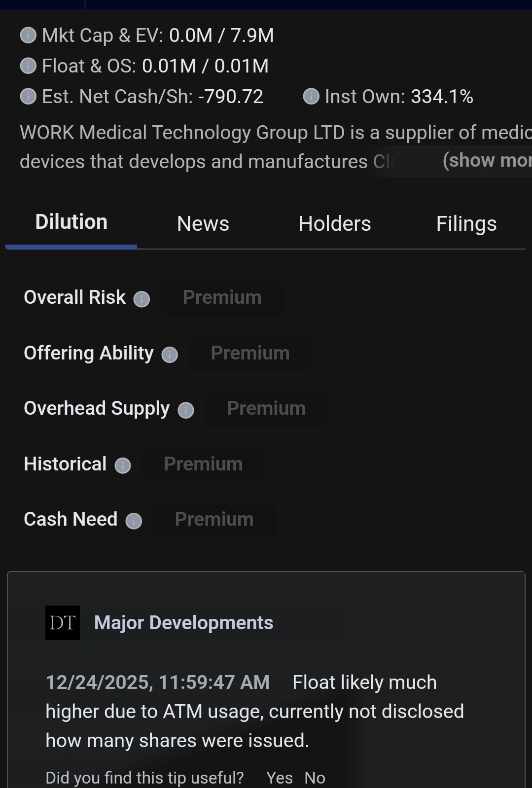This screenshot has height=788, width=532.
Task: Click Premium badge for Cash Need
Action: 214,520
